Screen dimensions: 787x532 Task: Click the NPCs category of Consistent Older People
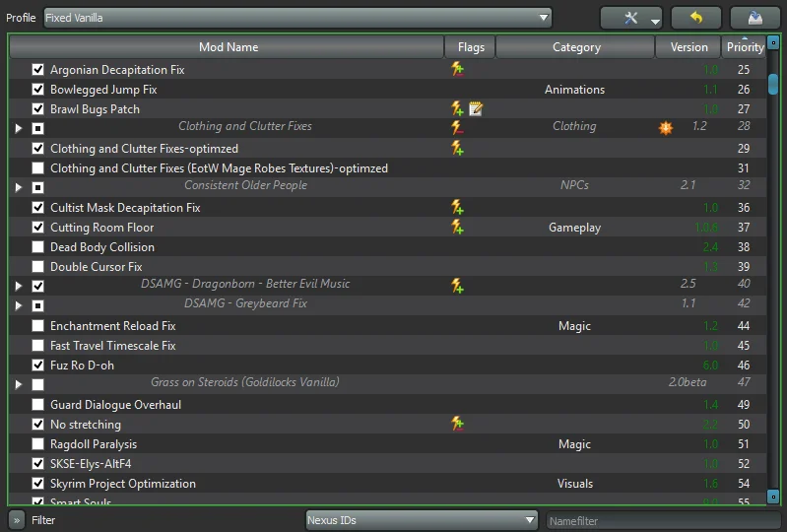(574, 185)
